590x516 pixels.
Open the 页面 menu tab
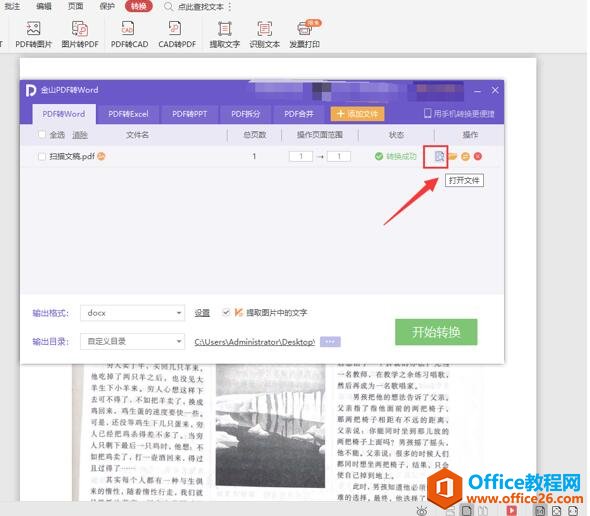(75, 7)
